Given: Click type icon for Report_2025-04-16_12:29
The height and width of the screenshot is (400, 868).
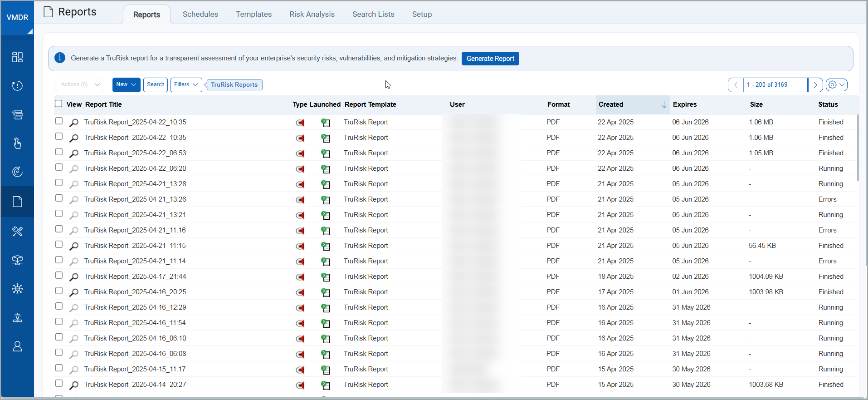Looking at the screenshot, I should (300, 308).
